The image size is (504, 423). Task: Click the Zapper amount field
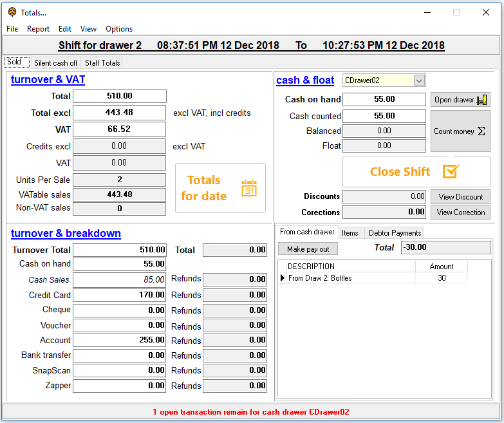(119, 386)
